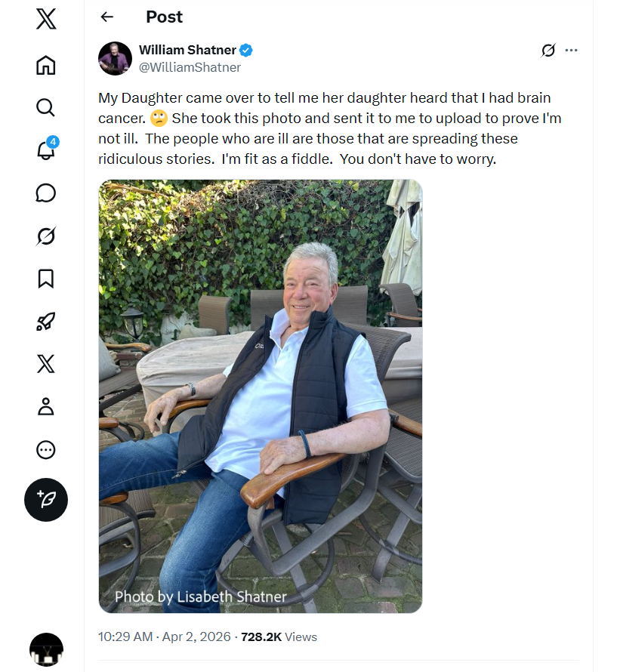
Task: Open Notifications with 4 unread
Action: pyautogui.click(x=46, y=150)
